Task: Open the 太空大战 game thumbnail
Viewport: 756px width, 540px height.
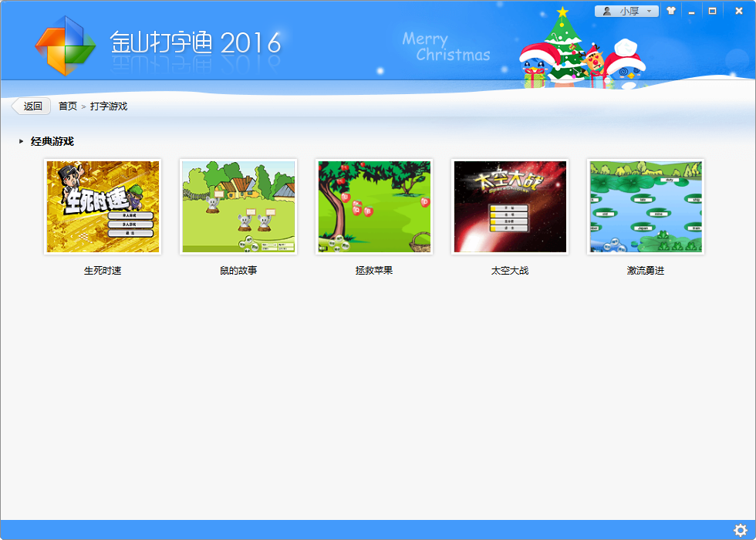Action: pyautogui.click(x=510, y=207)
